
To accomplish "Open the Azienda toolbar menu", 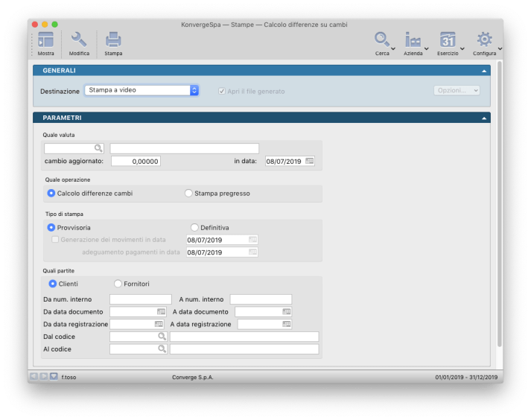I will [x=413, y=40].
